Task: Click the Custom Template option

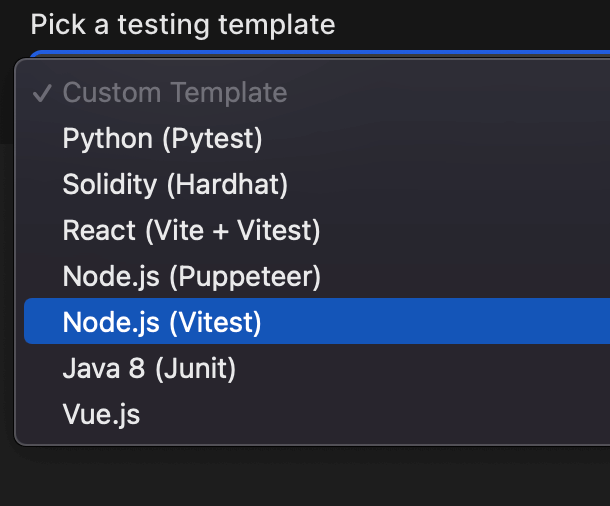Action: [175, 93]
